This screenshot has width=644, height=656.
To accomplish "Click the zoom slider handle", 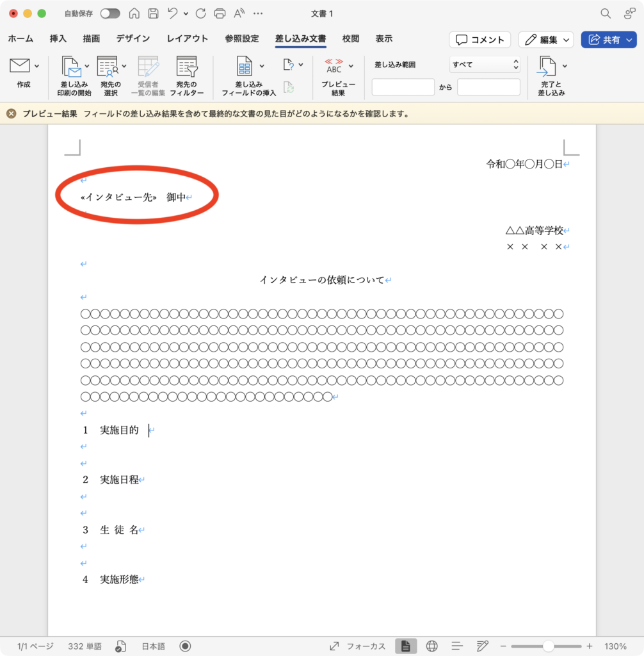I will point(548,646).
